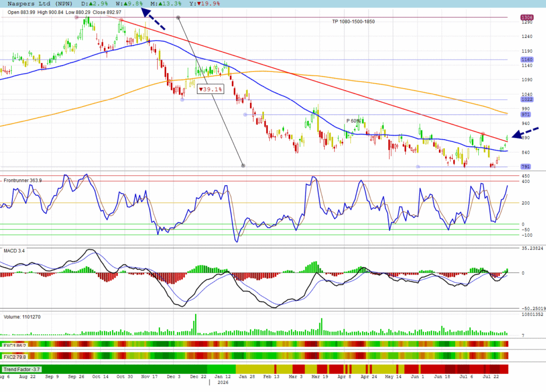The width and height of the screenshot is (546, 392).
Task: Click the MACD 3.4 indicator label
Action: 14,251
